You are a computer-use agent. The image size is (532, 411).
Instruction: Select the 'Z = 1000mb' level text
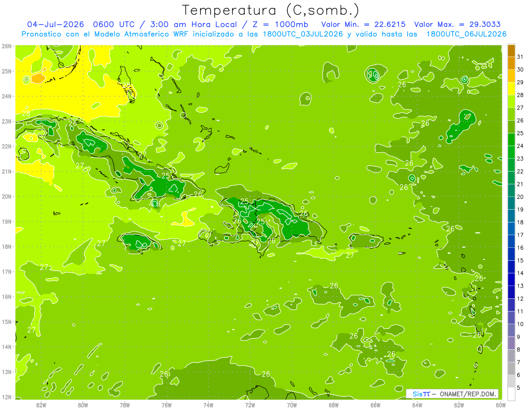(x=280, y=24)
